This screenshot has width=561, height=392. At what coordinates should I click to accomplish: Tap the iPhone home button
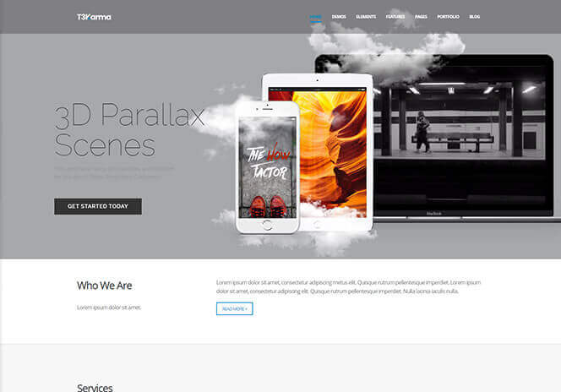267,224
